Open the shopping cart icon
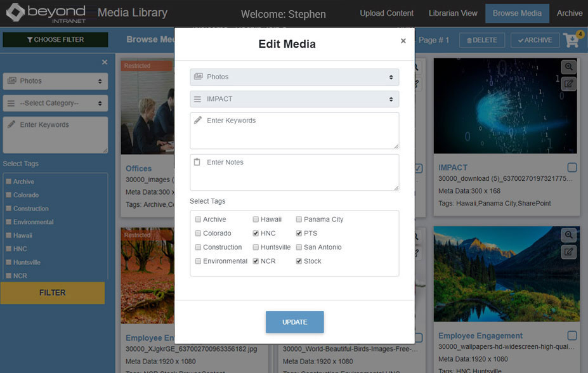This screenshot has height=373, width=588. 572,40
